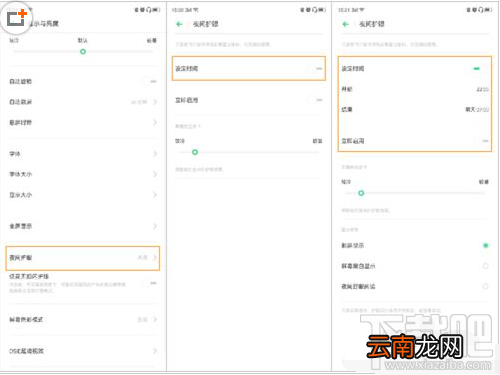The image size is (500, 375).
Task: Open 屏幕色彩模式 settings chevron
Action: [155, 319]
